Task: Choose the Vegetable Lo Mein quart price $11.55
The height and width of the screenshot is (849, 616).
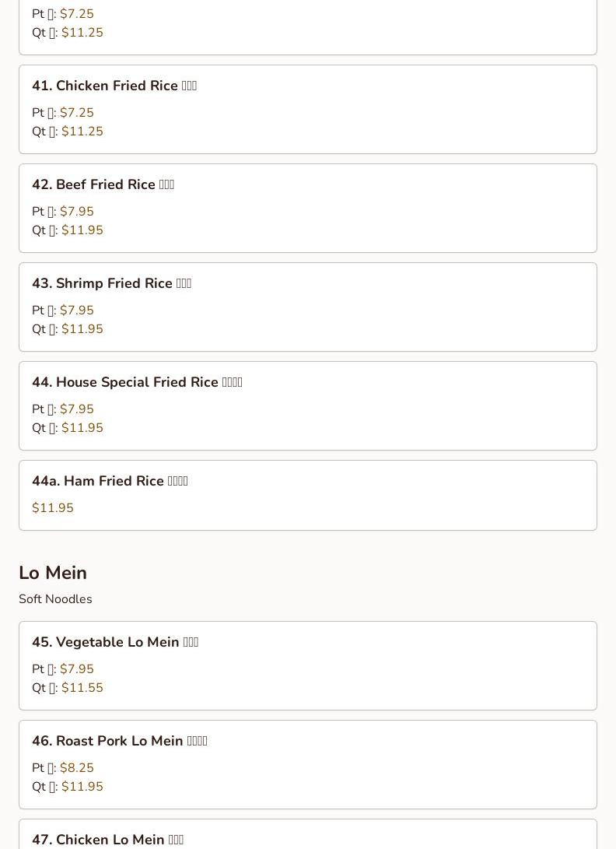Action: click(x=82, y=688)
